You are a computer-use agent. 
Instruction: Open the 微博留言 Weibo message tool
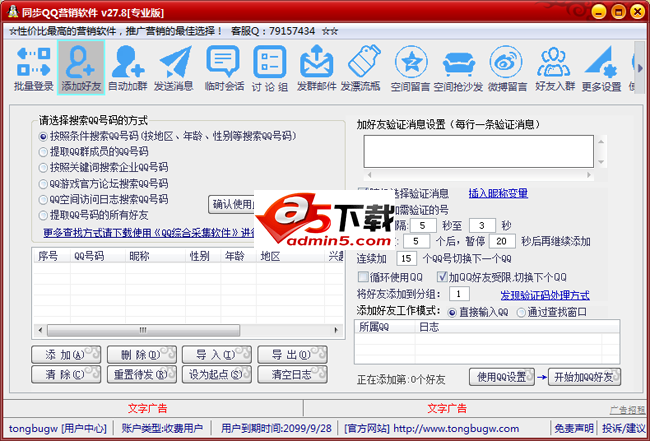(507, 68)
